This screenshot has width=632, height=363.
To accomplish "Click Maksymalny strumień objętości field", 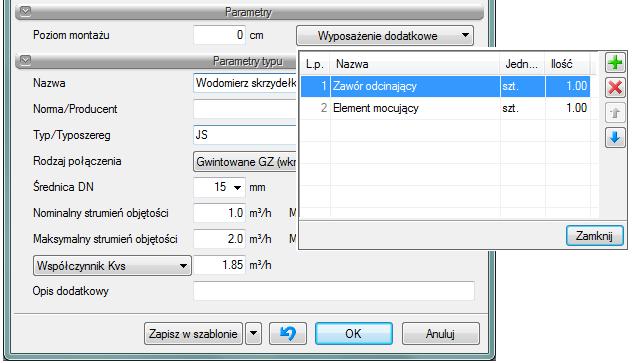I will pos(219,239).
